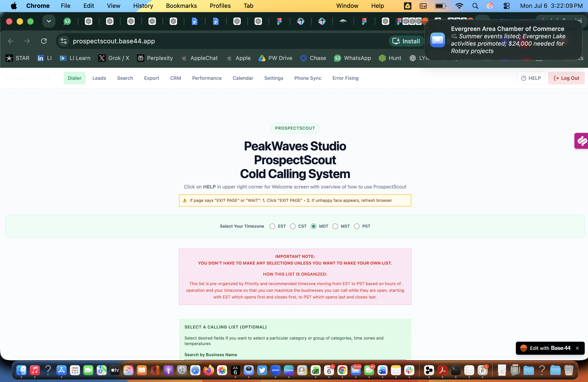Open the Hunt bookmark

[x=390, y=58]
